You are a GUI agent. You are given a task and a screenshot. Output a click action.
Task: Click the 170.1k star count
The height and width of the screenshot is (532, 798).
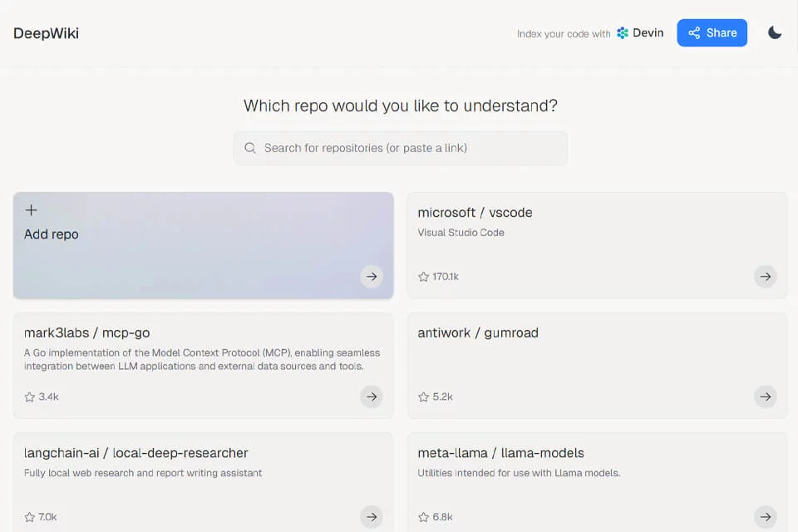446,277
